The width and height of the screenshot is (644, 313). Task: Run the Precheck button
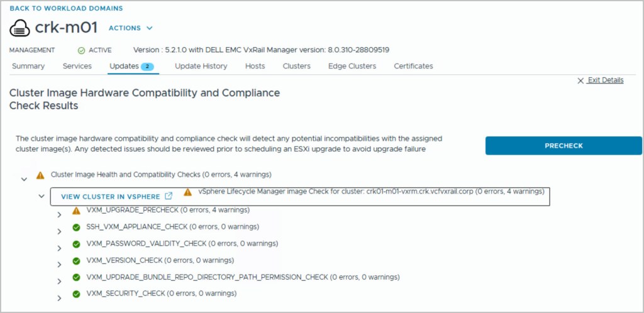coord(563,146)
